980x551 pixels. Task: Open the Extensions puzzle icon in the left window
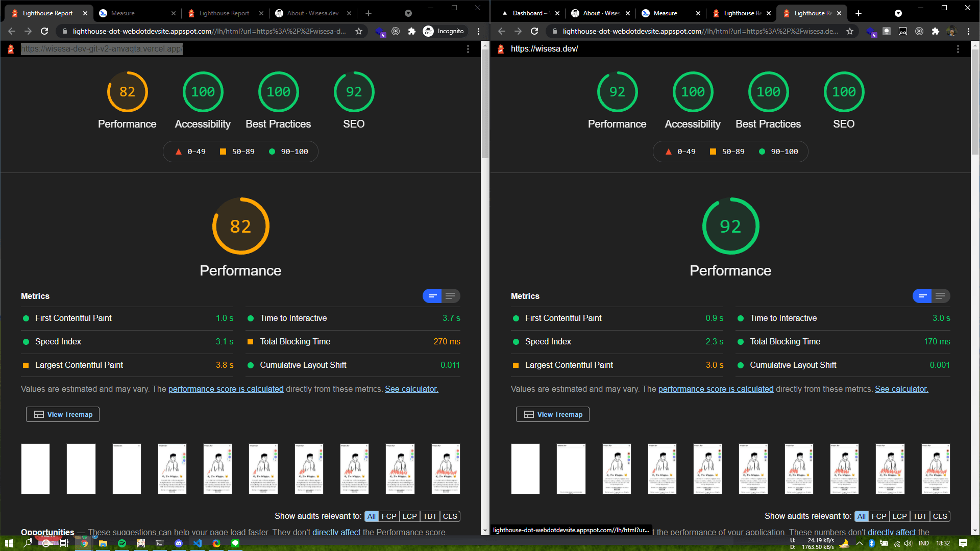coord(412,31)
